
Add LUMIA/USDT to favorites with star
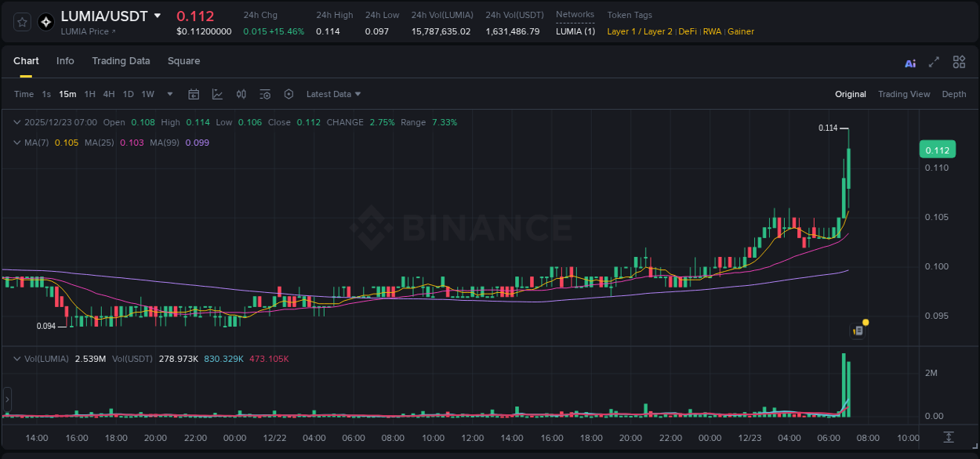[22, 23]
